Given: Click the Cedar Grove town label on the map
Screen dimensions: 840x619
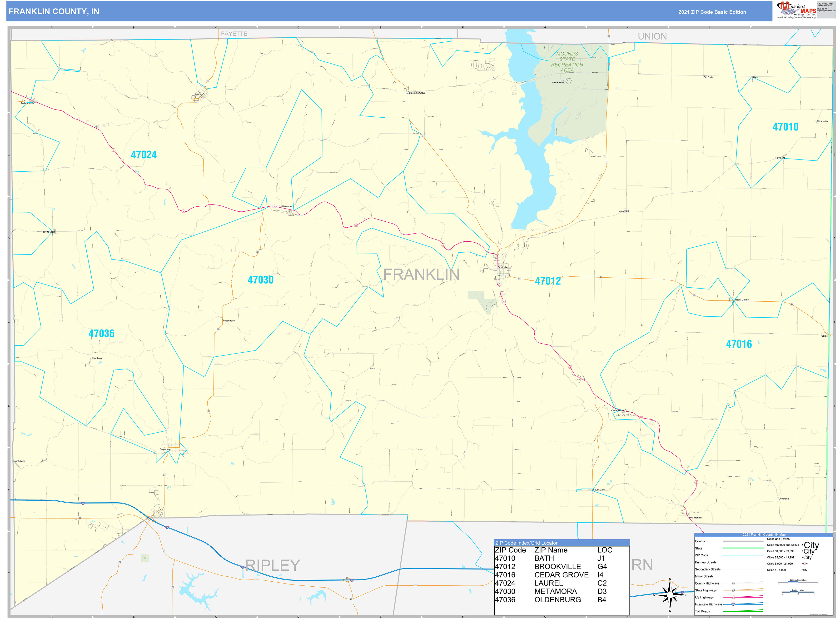Looking at the screenshot, I should pos(618,410).
